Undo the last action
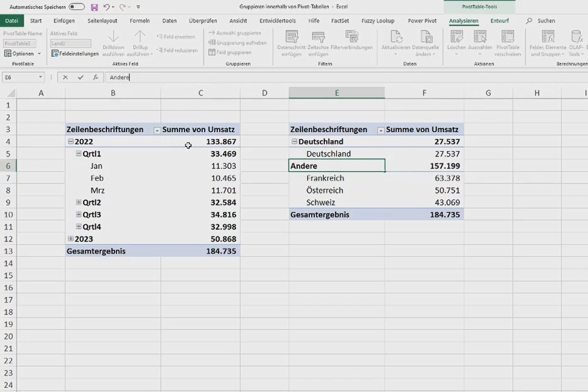 [106, 7]
